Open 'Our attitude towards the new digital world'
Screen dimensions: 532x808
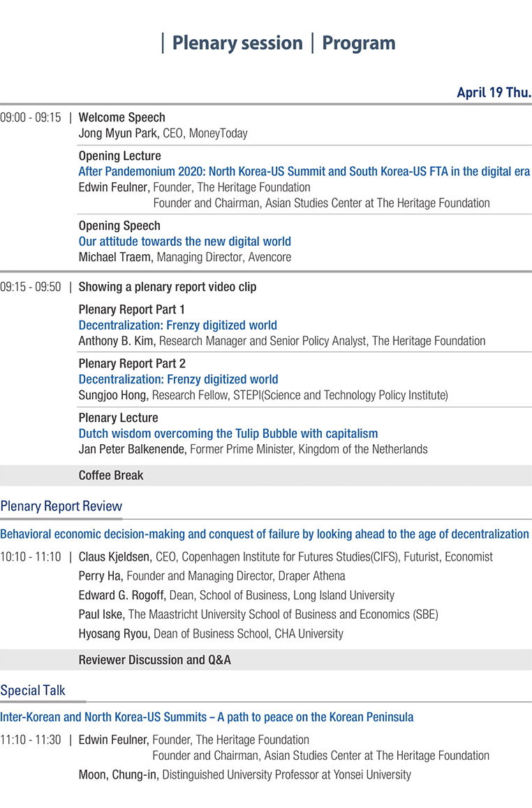point(185,242)
